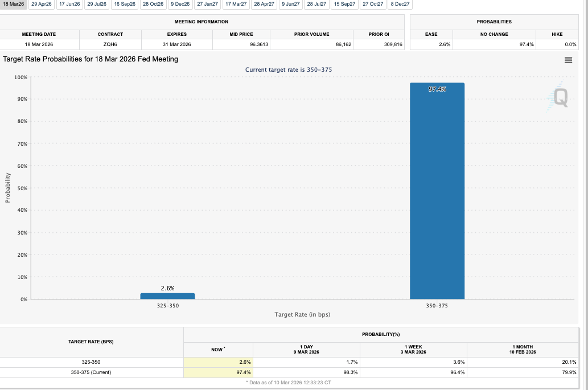The height and width of the screenshot is (390, 588).
Task: Click the Q watermark logo on the chart
Action: coord(559,98)
